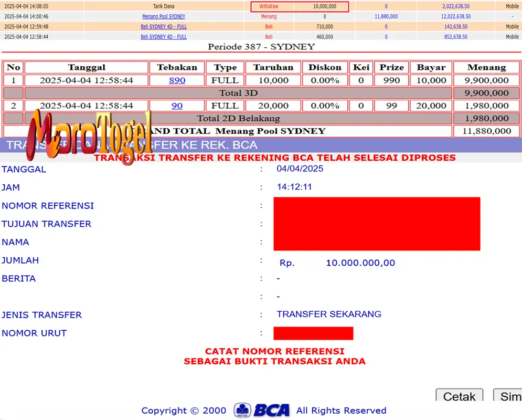
Task: Select the All Rights Reserved footer text
Action: pyautogui.click(x=341, y=411)
